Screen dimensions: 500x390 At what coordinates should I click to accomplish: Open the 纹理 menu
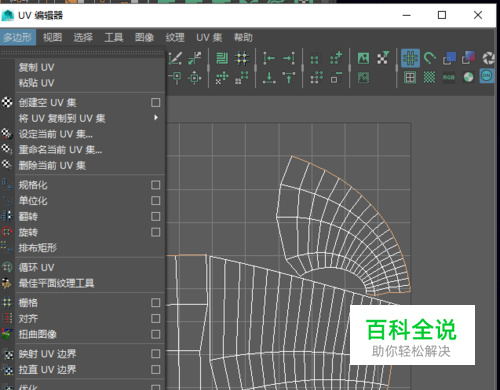[x=175, y=37]
